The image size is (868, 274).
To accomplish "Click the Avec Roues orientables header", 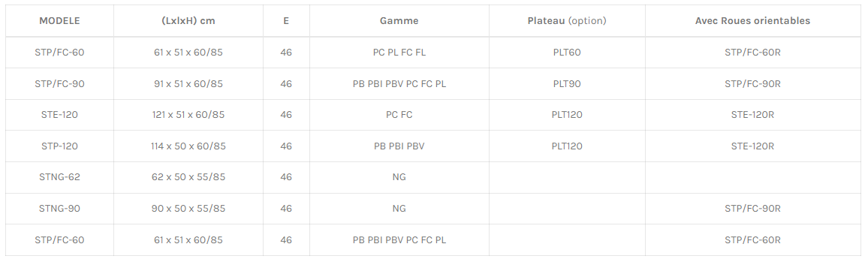I will [752, 20].
